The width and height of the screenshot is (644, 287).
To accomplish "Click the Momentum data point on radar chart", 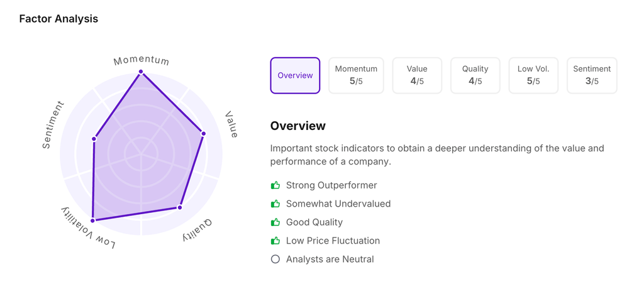I will pos(141,72).
